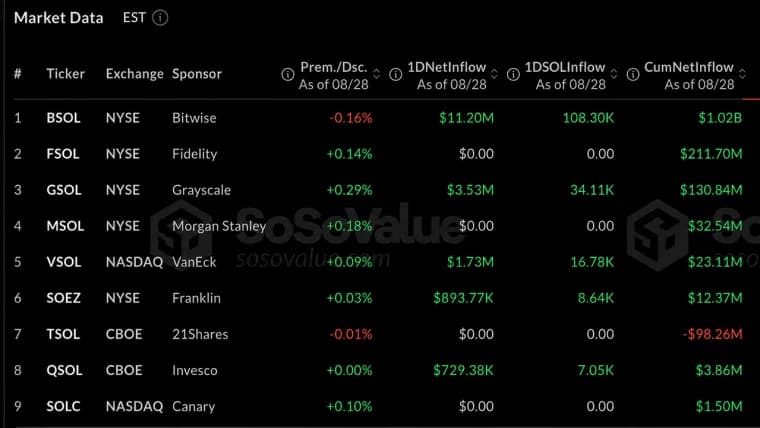Select the TSOL 21Shares ticker

[63, 334]
